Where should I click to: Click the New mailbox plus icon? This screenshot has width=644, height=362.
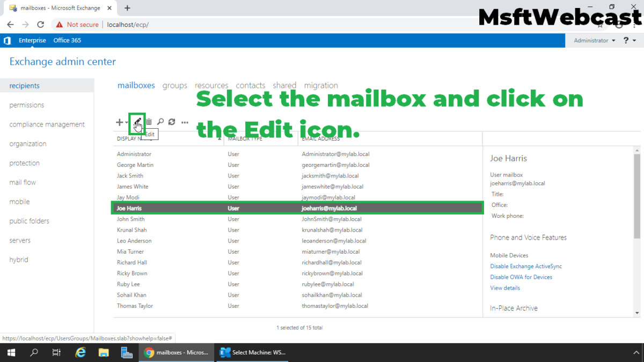coord(119,122)
